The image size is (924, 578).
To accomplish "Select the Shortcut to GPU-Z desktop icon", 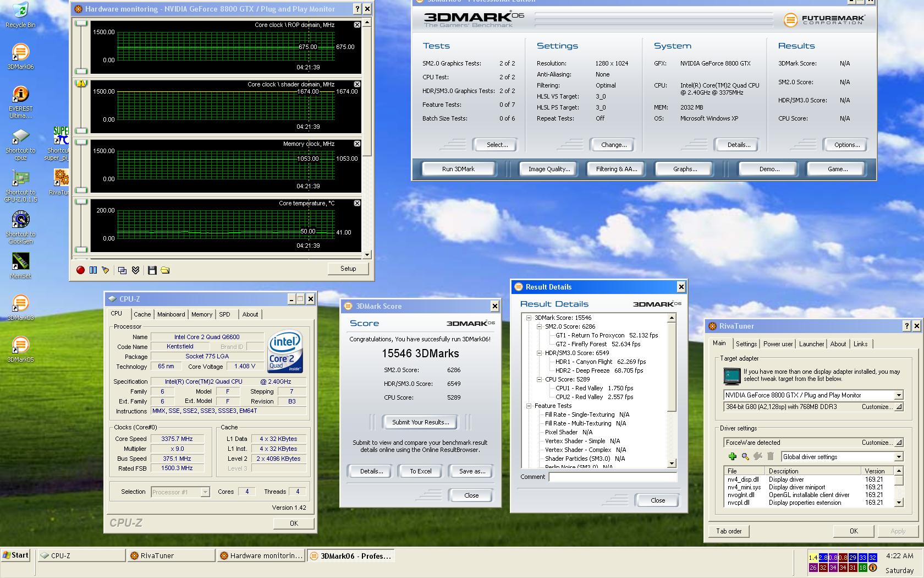I will coord(20,186).
